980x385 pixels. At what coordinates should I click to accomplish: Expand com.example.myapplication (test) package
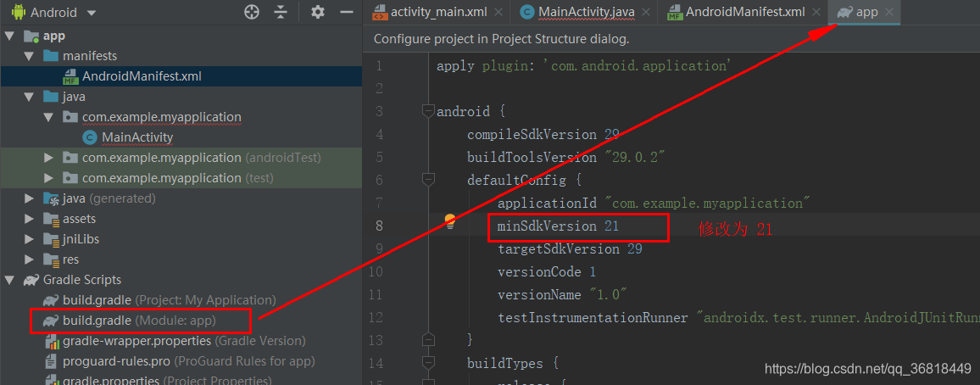(x=49, y=178)
